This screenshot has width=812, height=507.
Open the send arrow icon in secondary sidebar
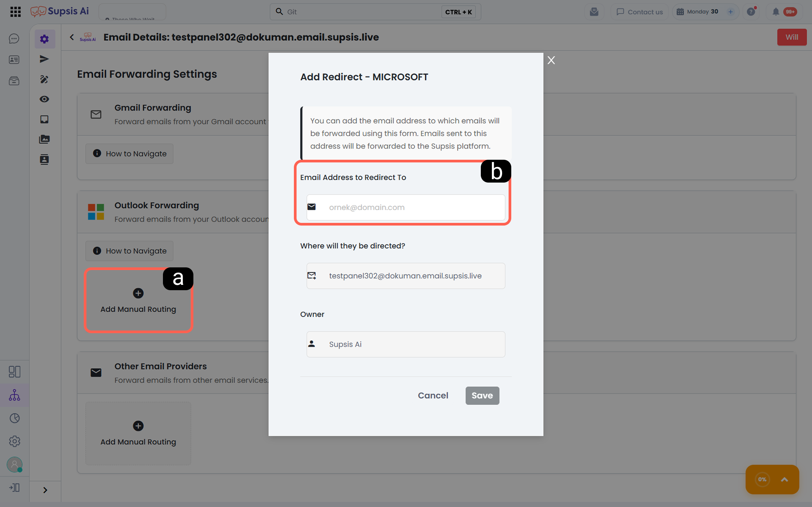[x=44, y=59]
